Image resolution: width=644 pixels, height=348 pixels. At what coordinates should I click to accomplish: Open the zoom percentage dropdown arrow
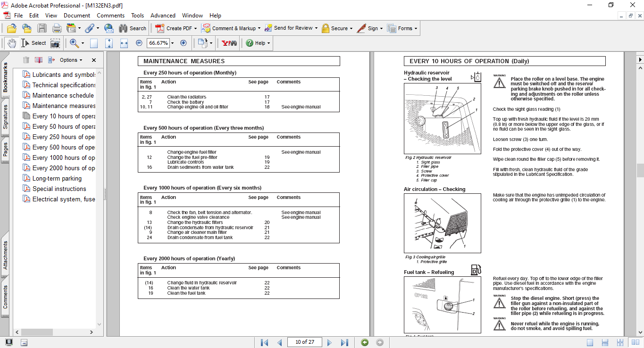pyautogui.click(x=173, y=43)
